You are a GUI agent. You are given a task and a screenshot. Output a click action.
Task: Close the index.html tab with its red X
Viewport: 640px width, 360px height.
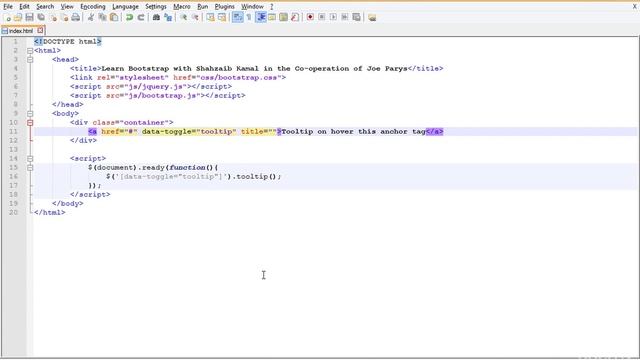click(40, 30)
